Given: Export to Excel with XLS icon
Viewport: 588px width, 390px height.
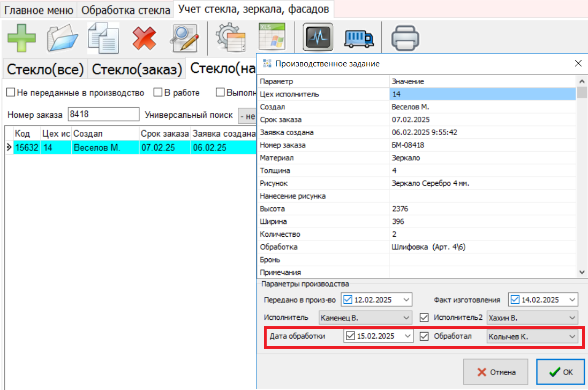Looking at the screenshot, I should click(x=272, y=38).
